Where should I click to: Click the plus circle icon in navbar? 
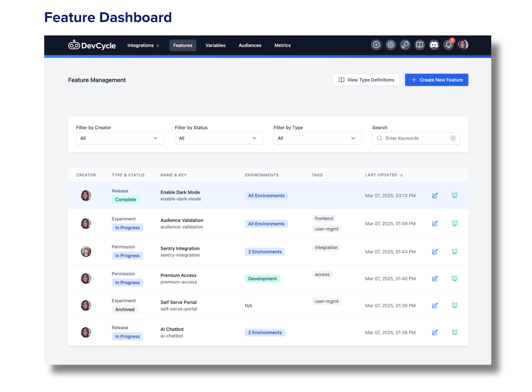[376, 45]
